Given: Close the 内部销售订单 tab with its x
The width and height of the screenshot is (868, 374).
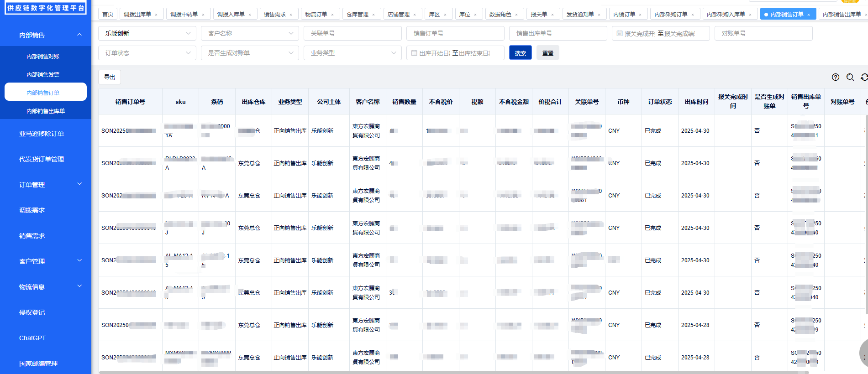Looking at the screenshot, I should point(809,15).
